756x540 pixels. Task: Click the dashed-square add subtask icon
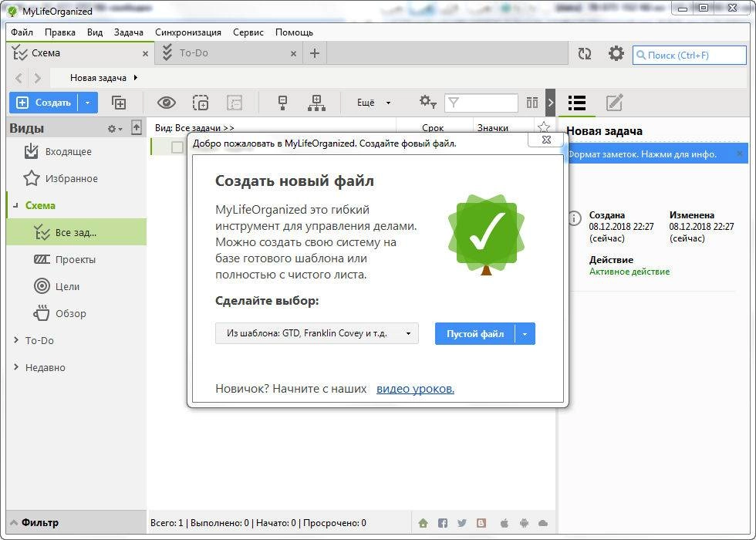(201, 103)
